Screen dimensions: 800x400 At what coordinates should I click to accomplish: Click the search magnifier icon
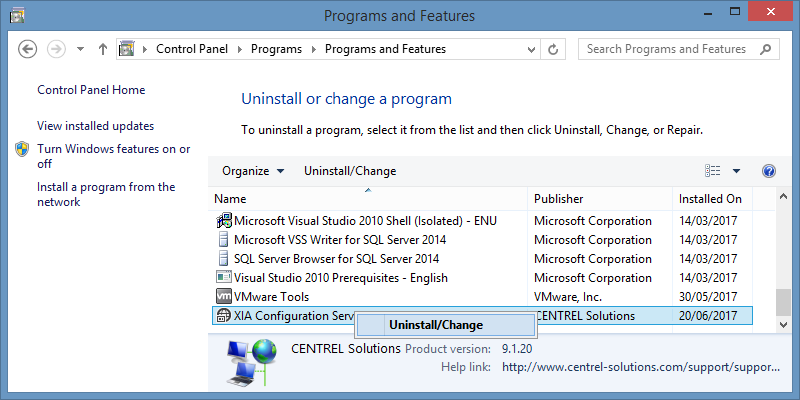click(x=765, y=49)
